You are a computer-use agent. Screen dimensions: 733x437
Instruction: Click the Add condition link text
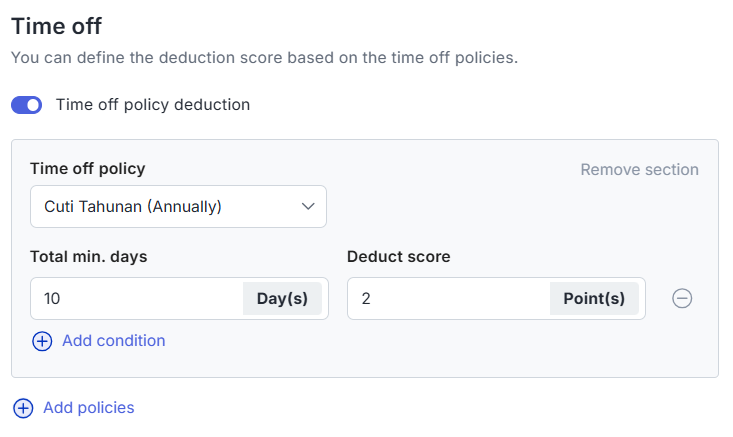tap(114, 341)
